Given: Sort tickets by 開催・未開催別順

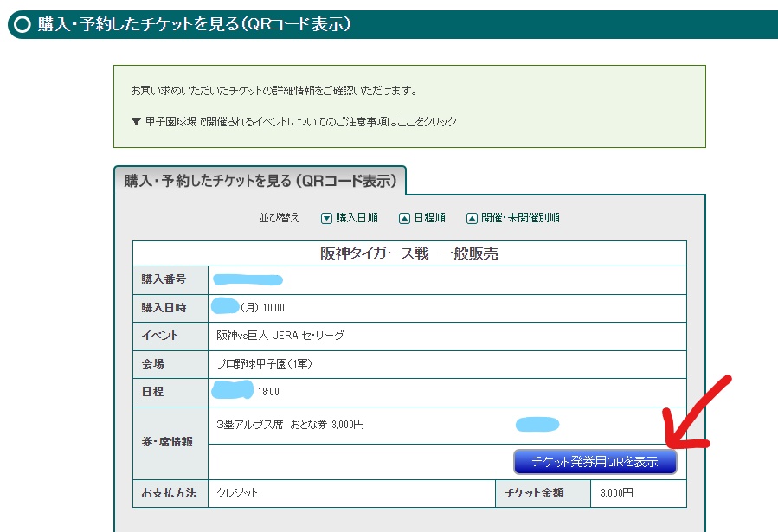Looking at the screenshot, I should 520,218.
